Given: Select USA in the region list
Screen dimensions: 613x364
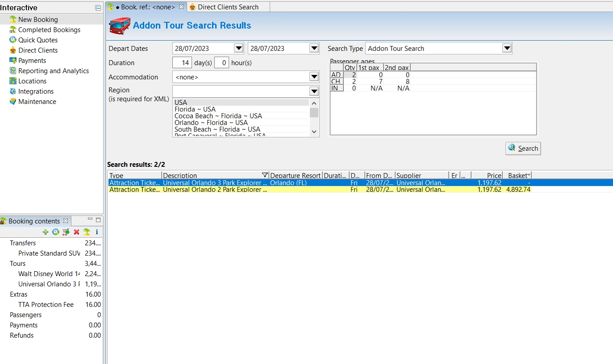Looking at the screenshot, I should (242, 103).
